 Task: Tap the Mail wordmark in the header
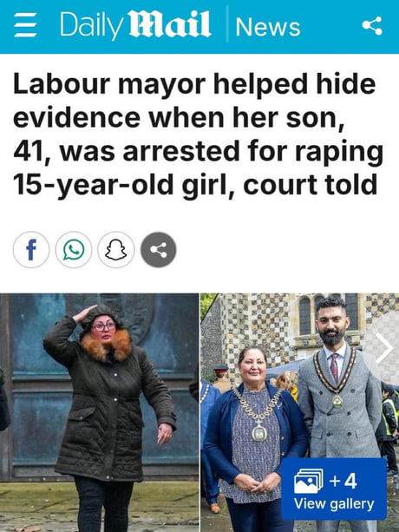170,24
